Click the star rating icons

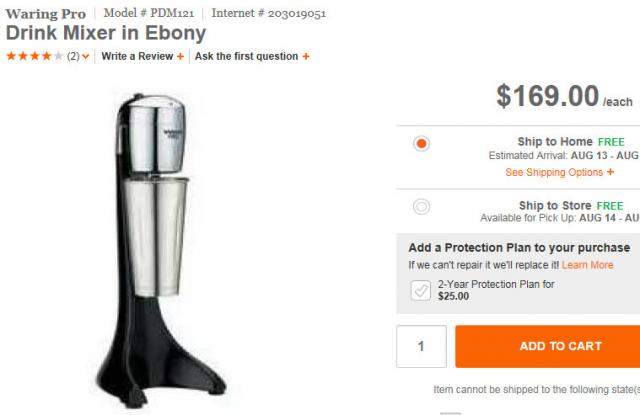click(35, 57)
